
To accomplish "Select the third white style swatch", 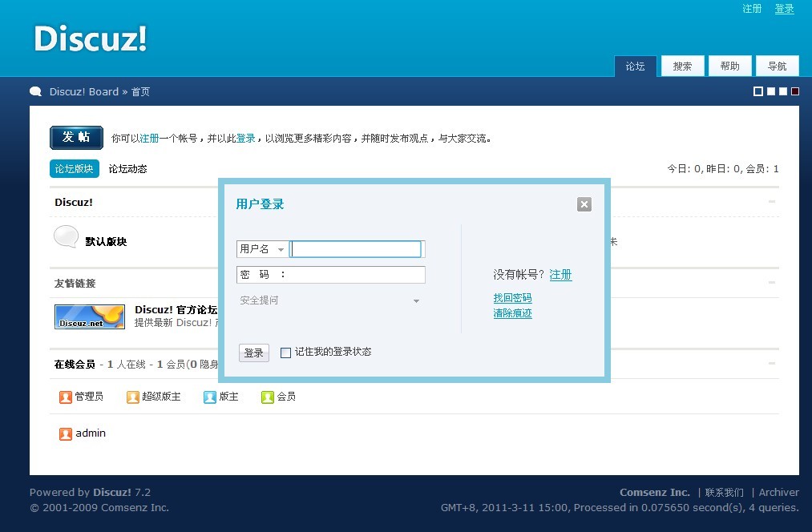I will 783,91.
